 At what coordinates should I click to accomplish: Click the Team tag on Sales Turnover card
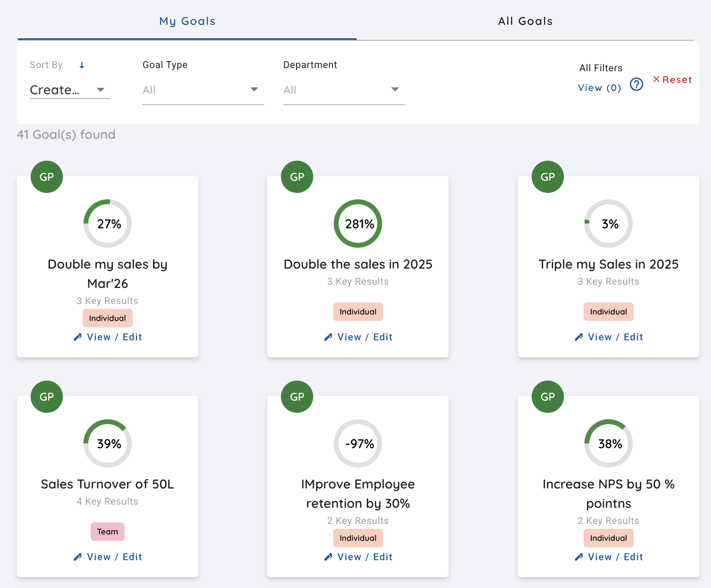pyautogui.click(x=108, y=532)
